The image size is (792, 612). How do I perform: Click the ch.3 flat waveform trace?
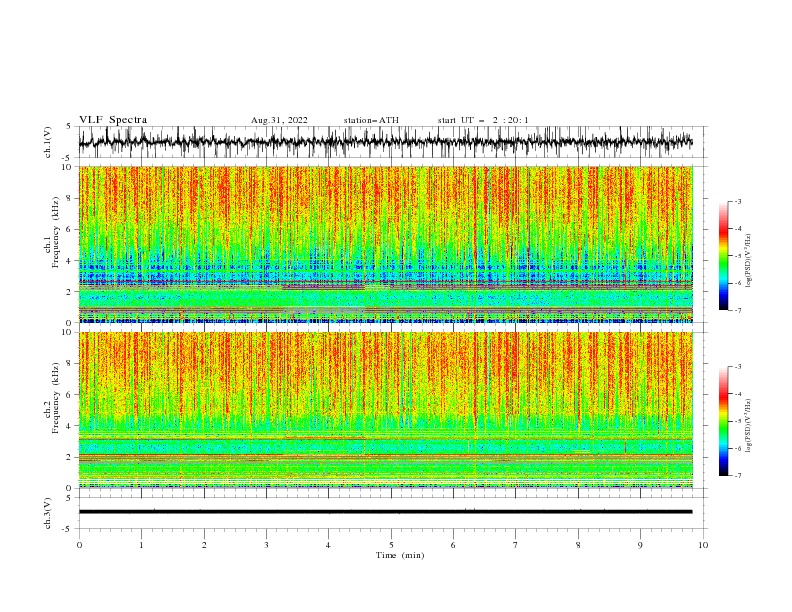point(385,512)
